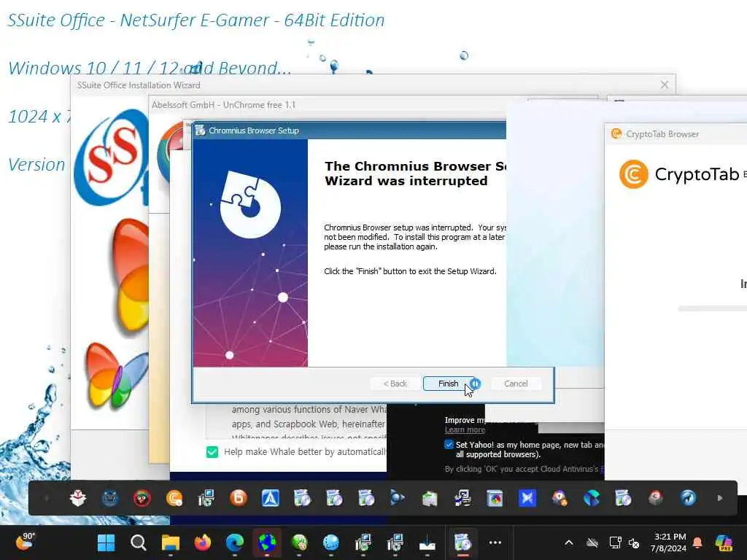This screenshot has width=747, height=560.
Task: Open the blue square X dock icon
Action: click(527, 498)
